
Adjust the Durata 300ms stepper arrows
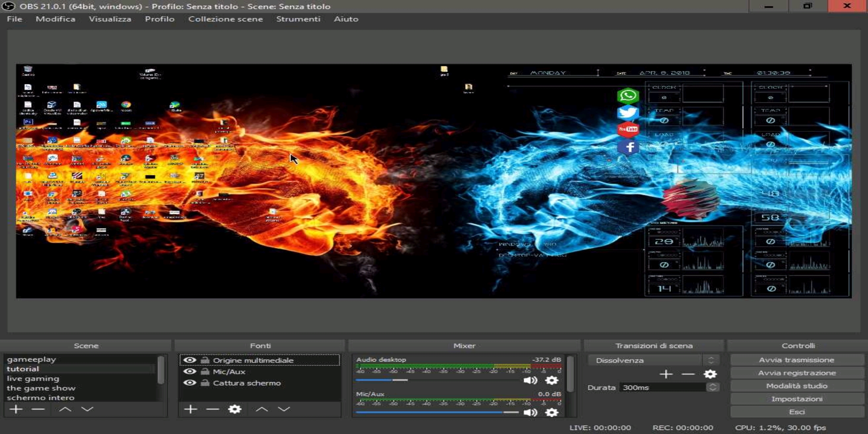point(712,387)
